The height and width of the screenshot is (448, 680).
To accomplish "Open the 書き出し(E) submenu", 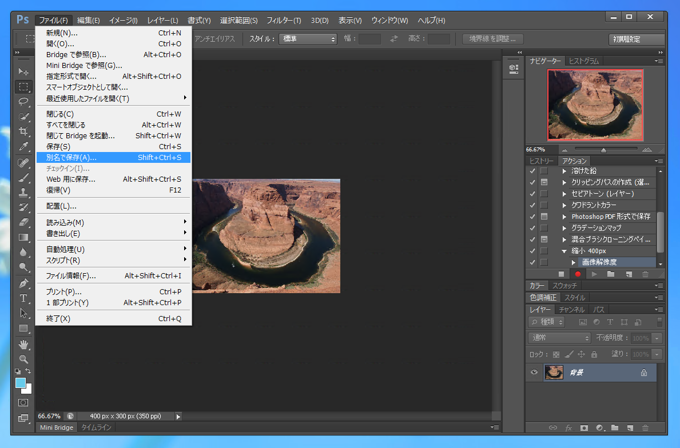I will coord(113,233).
